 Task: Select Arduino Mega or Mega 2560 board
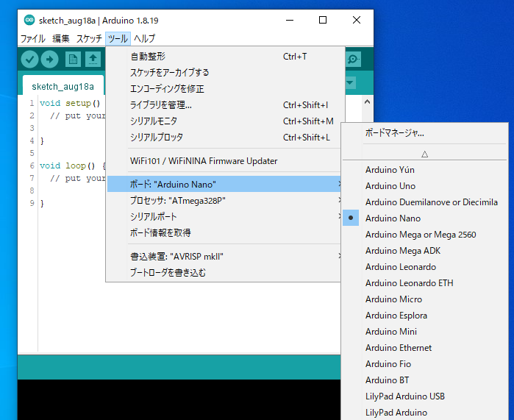[420, 235]
